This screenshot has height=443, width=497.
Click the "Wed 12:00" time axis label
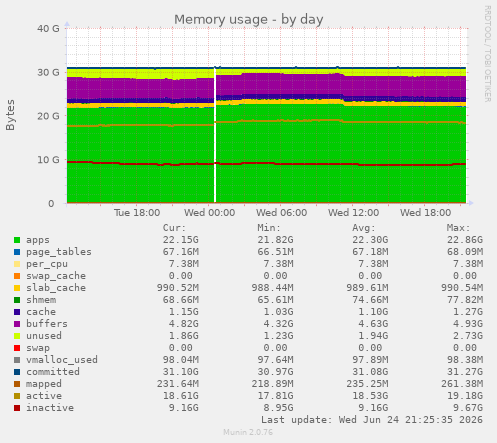pyautogui.click(x=353, y=213)
